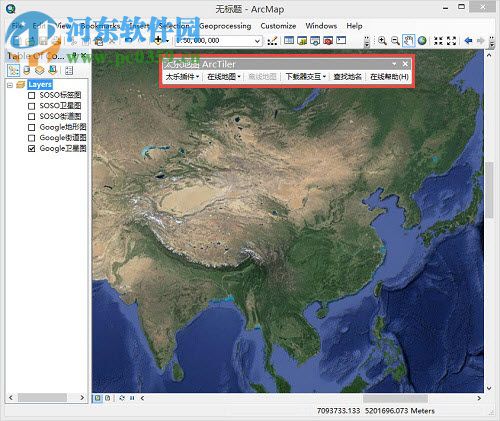This screenshot has height=421, width=500.
Task: Enable the SOSO街道图 layer checkbox
Action: point(32,117)
